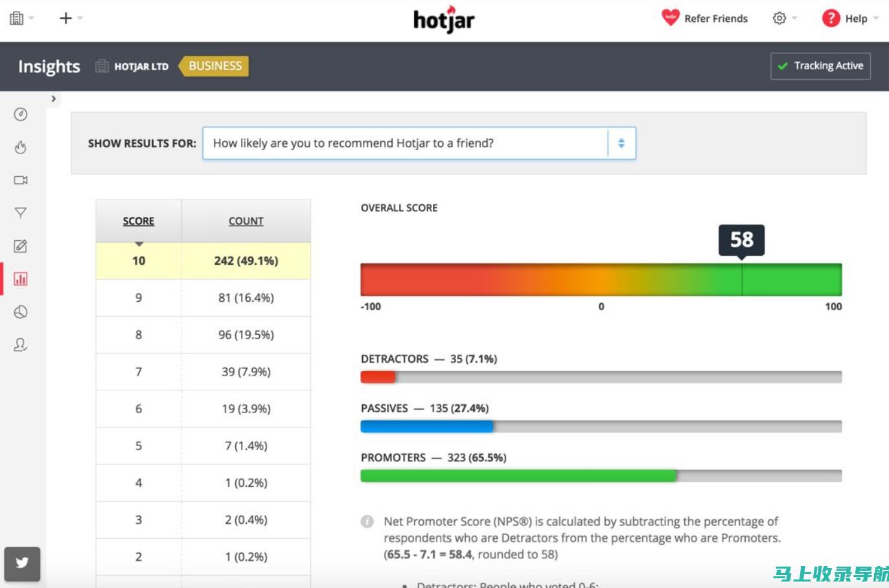This screenshot has width=889, height=588.
Task: Click the heart icon beside Refer Friends
Action: (x=670, y=17)
